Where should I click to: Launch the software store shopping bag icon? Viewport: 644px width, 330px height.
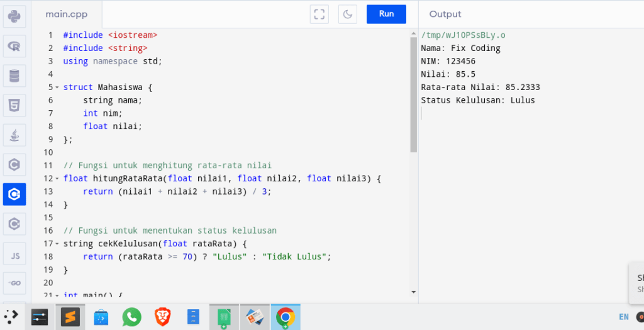pos(101,317)
